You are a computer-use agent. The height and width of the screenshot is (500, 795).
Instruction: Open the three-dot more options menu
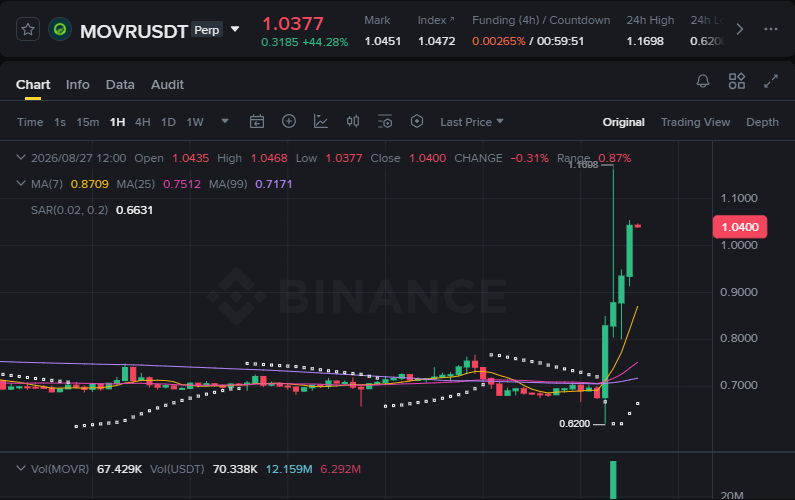[x=771, y=29]
